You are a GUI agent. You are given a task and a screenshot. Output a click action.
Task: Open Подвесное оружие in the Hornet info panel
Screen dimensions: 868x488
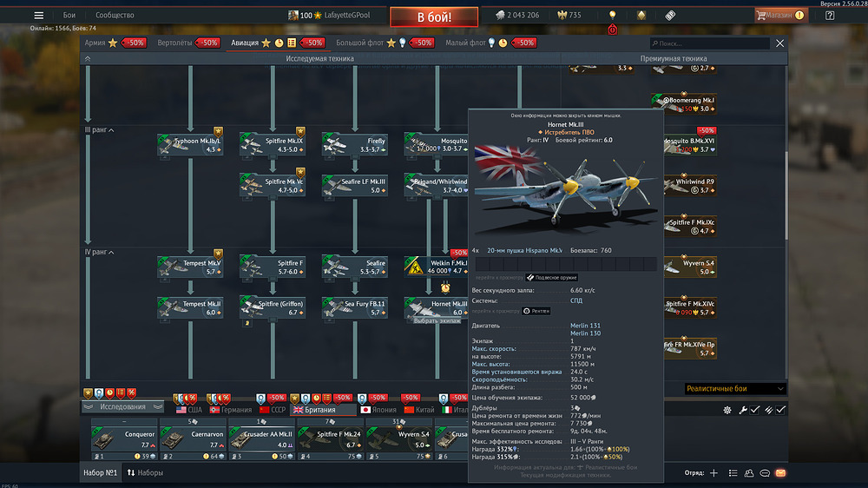(x=552, y=278)
